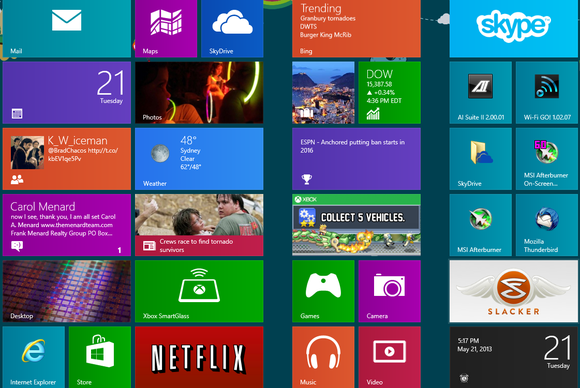Open the ESPN Sports tile
This screenshot has height=388, width=580.
tap(356, 159)
